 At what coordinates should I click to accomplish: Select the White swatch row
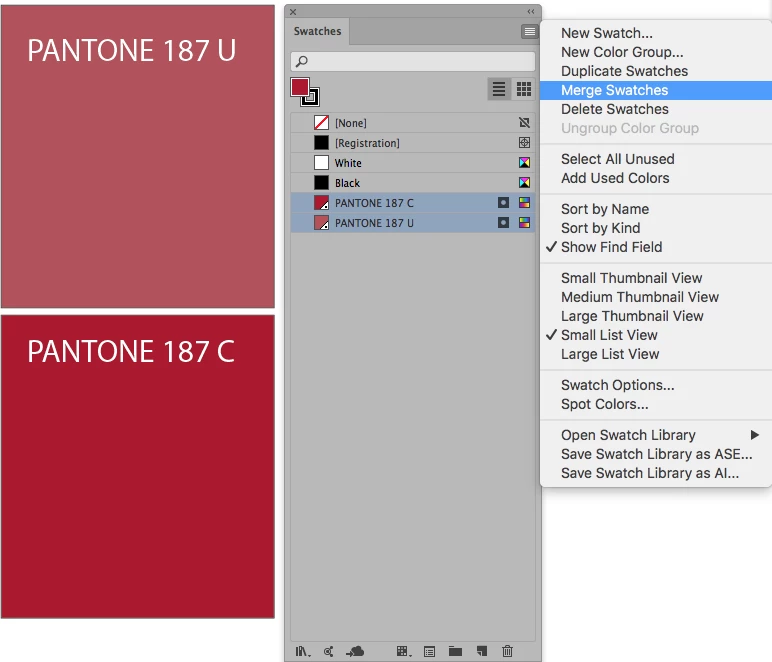click(413, 163)
